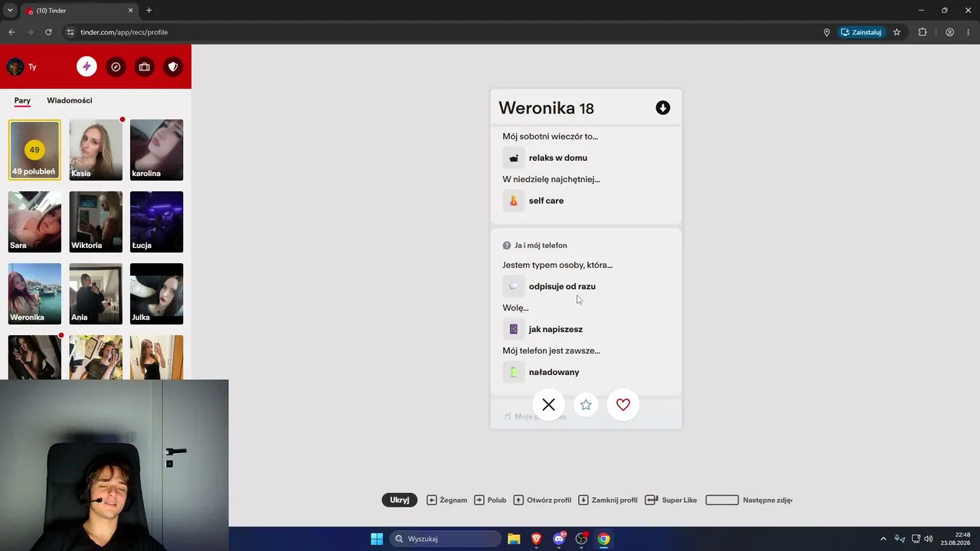Click the X Nope button on the card

pos(549,405)
